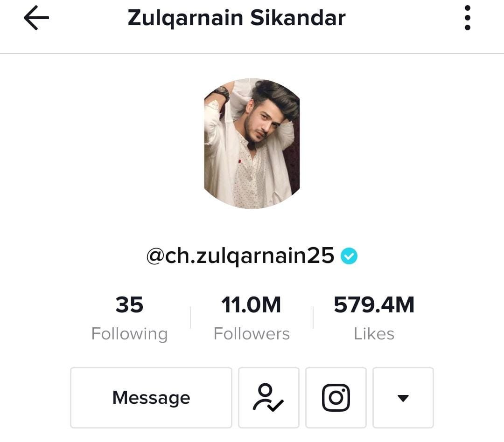View the 579.4M Likes count
The width and height of the screenshot is (504, 442).
[x=374, y=318]
